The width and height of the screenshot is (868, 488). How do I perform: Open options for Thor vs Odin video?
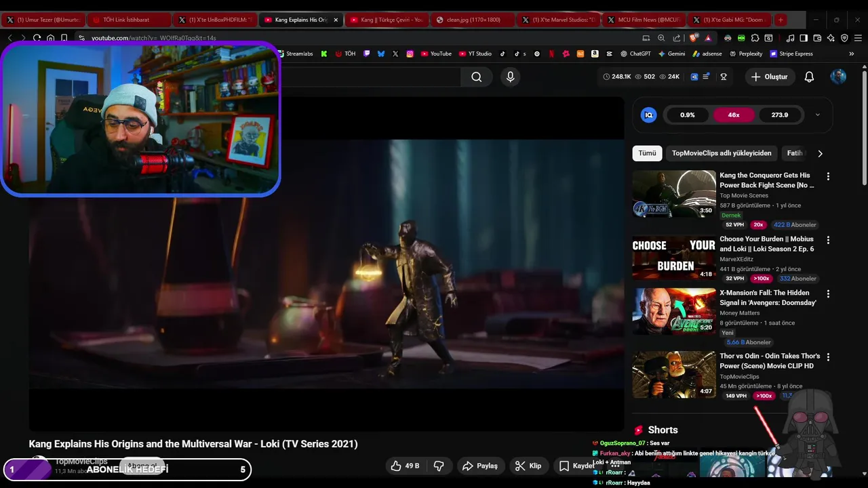click(x=828, y=357)
